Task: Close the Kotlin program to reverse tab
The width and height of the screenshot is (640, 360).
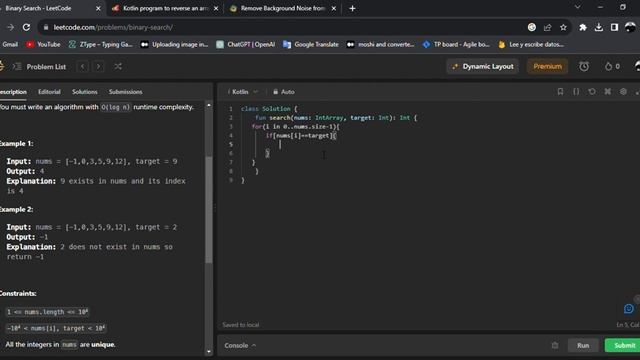Action: click(x=216, y=8)
